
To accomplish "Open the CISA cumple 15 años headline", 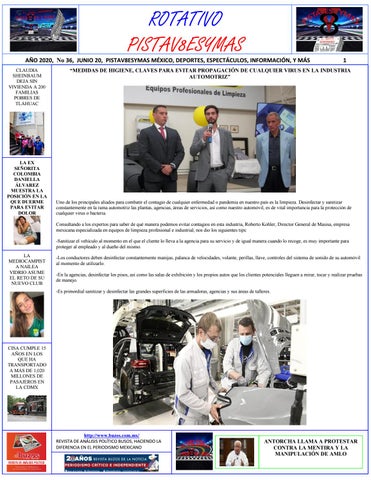I will tap(27, 368).
